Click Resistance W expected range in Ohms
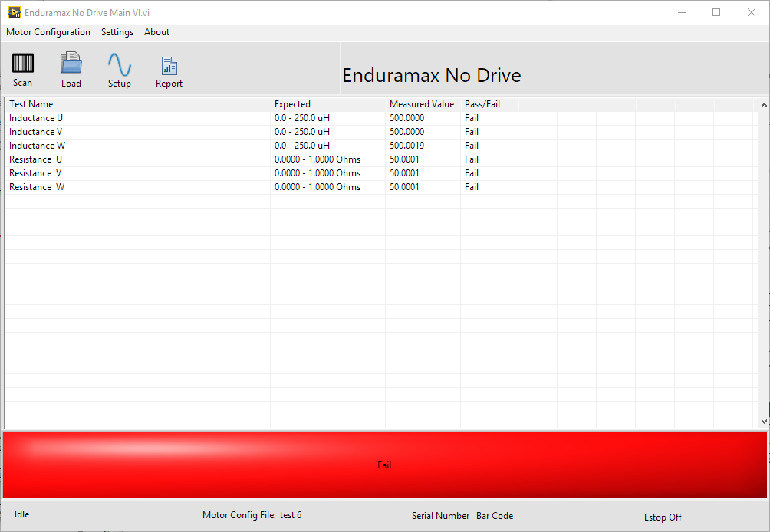The image size is (770, 532). point(318,187)
